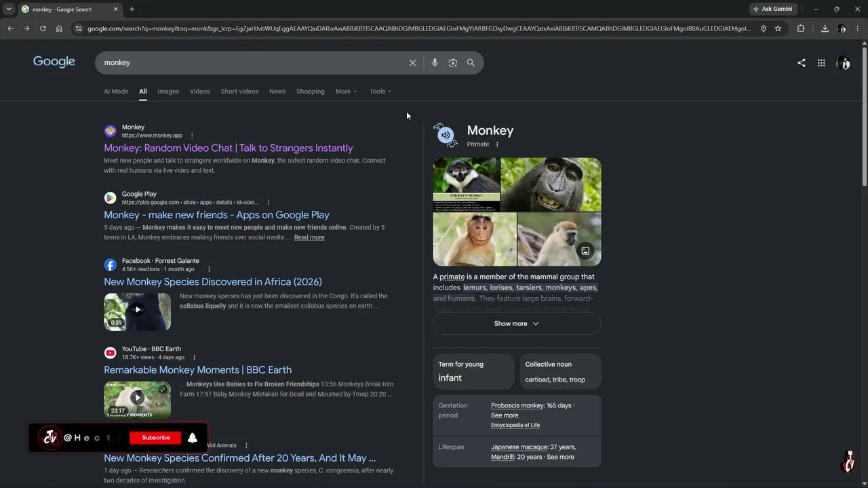
Task: Select the All results tab
Action: (143, 91)
